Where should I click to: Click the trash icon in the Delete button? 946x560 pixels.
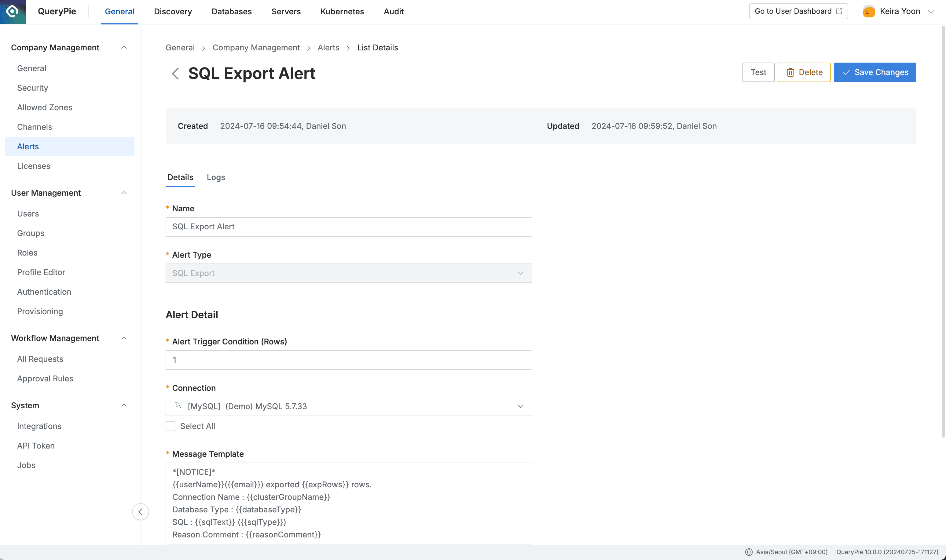(x=791, y=72)
